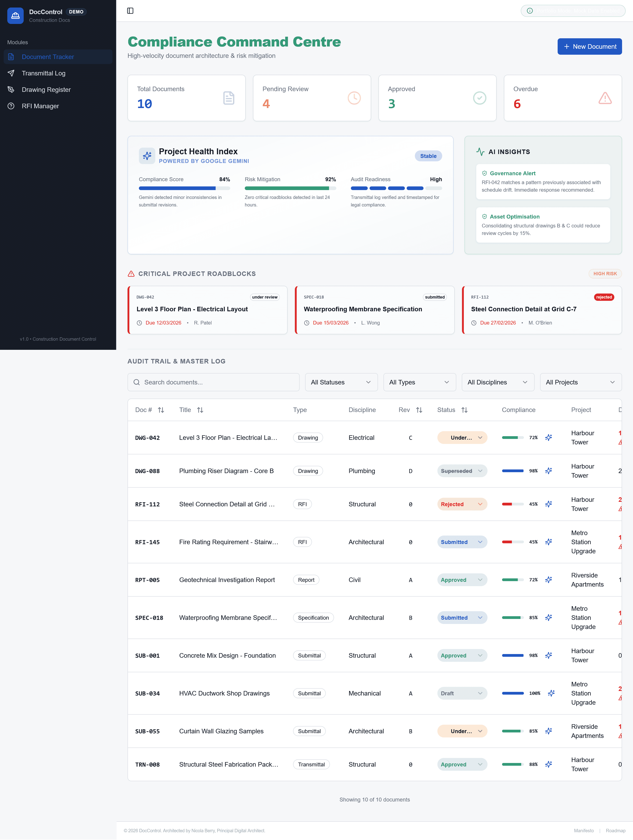Sort by Doc # column arrows
Image resolution: width=633 pixels, height=840 pixels.
(161, 410)
